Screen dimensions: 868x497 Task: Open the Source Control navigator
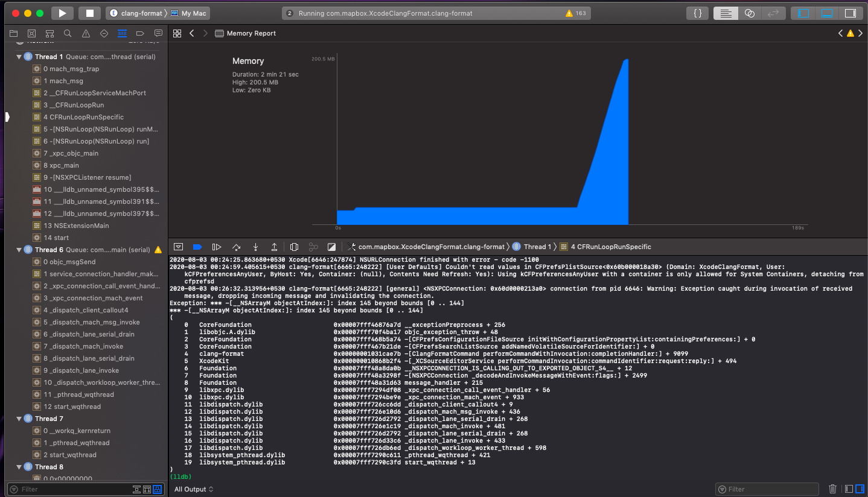[31, 33]
